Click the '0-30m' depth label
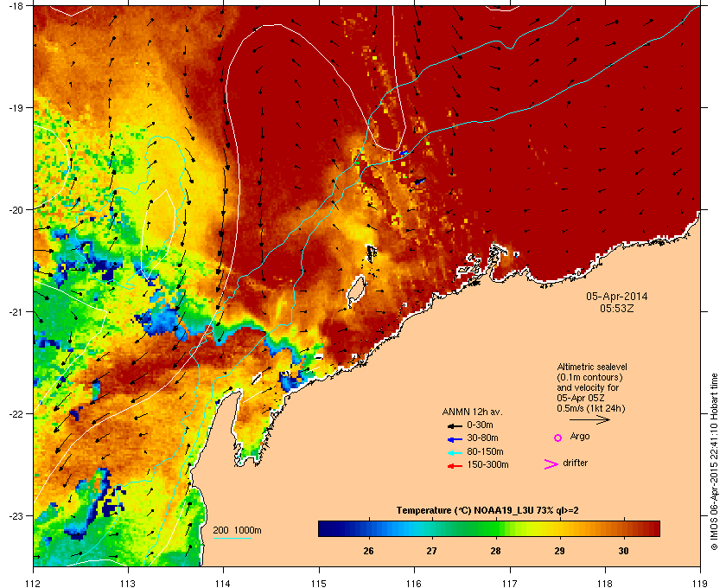Screen dimensions: 726x588 click(481, 425)
